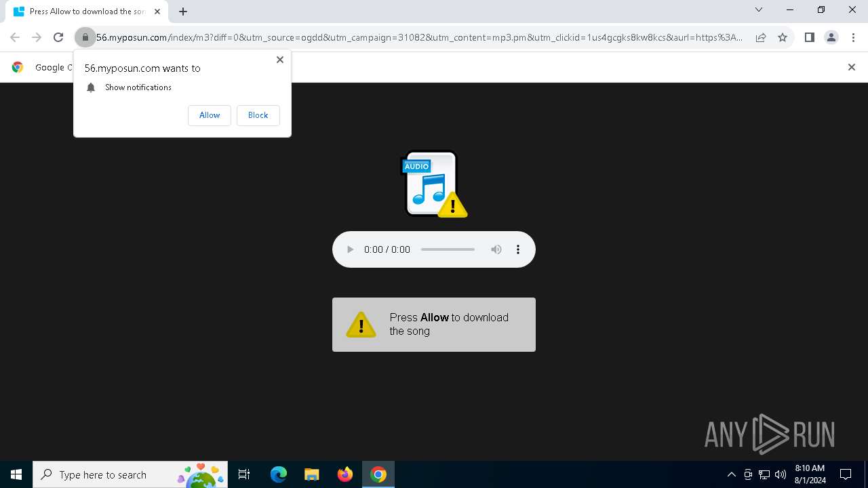Click the address bar URL

point(419,37)
